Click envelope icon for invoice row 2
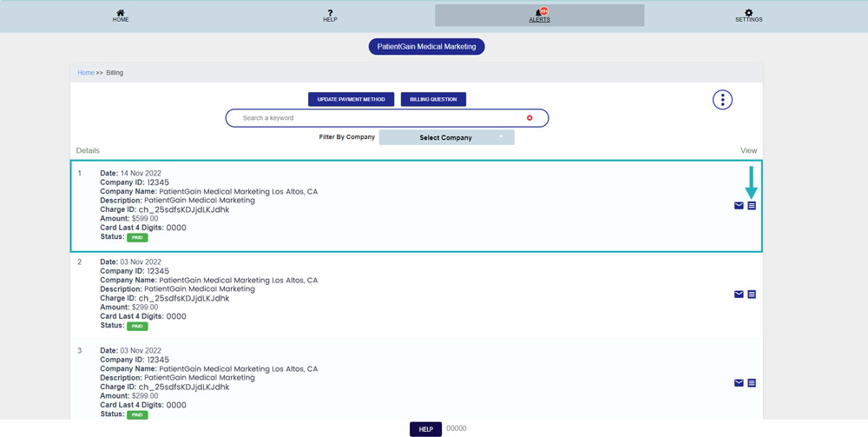868x437 pixels. (739, 295)
